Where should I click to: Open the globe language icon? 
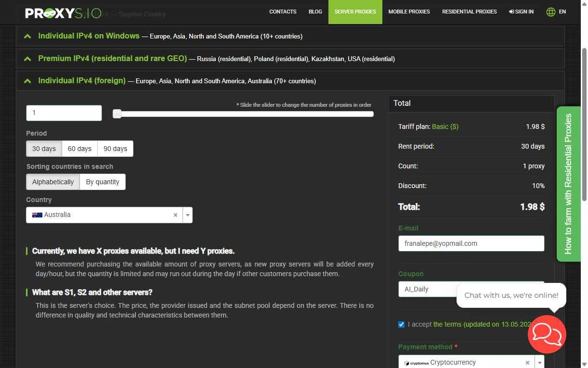[551, 12]
